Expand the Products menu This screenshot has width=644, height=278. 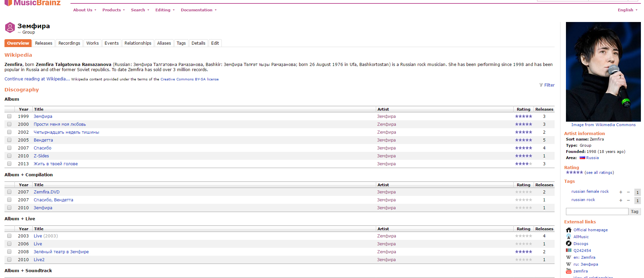click(x=113, y=10)
